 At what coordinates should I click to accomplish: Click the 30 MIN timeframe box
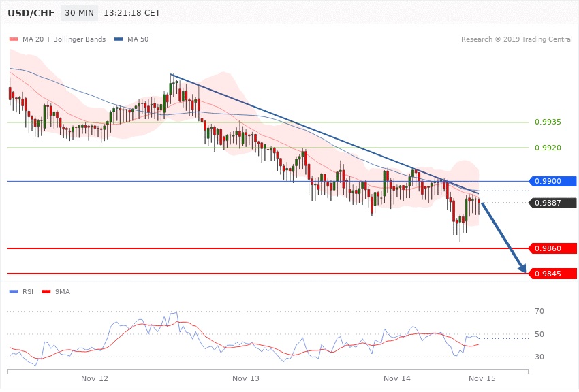78,14
